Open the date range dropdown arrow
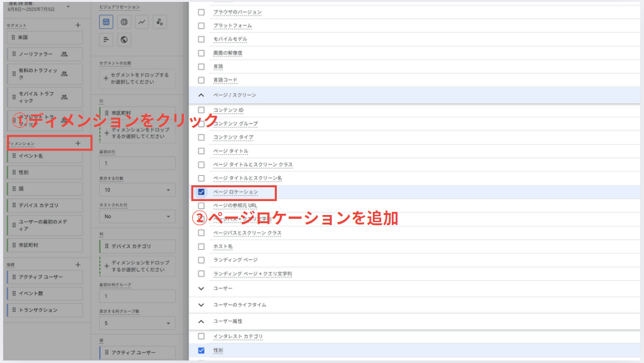The height and width of the screenshot is (363, 644). (x=68, y=6)
